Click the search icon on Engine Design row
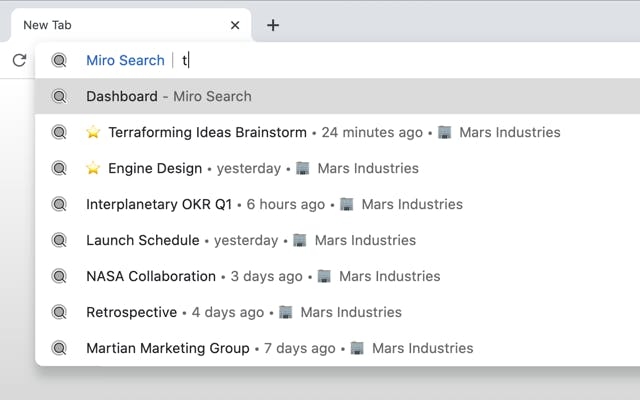The image size is (640, 400). [59, 168]
